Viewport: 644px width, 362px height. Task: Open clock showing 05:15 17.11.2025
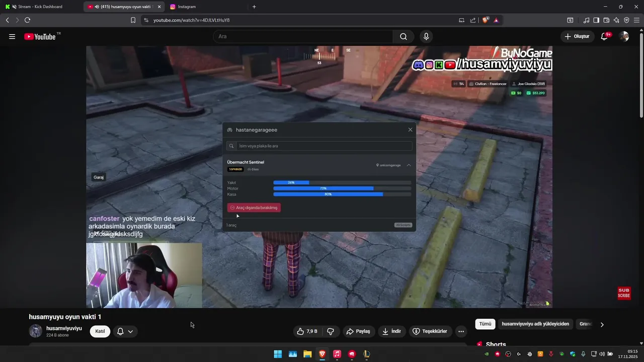628,354
